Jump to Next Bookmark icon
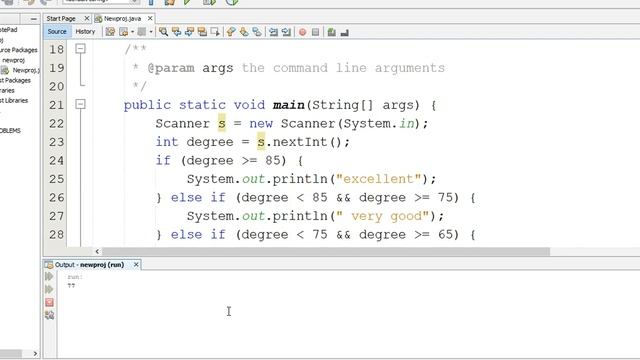The width and height of the screenshot is (640, 360). [x=244, y=32]
